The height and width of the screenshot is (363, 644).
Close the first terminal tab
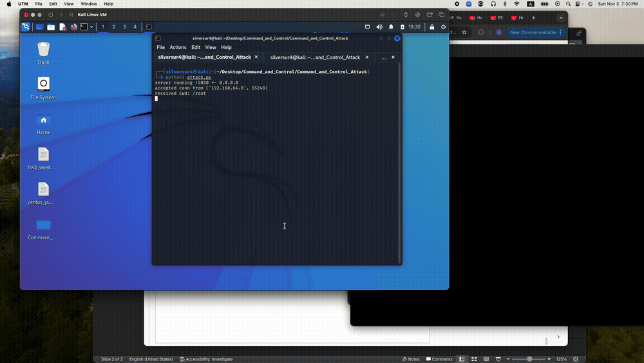coord(256,57)
